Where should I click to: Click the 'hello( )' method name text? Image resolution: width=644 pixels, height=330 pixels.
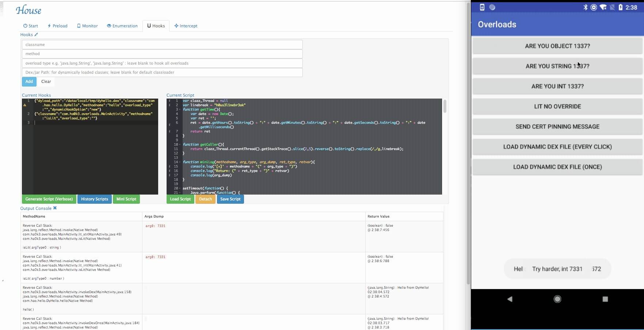point(28,310)
